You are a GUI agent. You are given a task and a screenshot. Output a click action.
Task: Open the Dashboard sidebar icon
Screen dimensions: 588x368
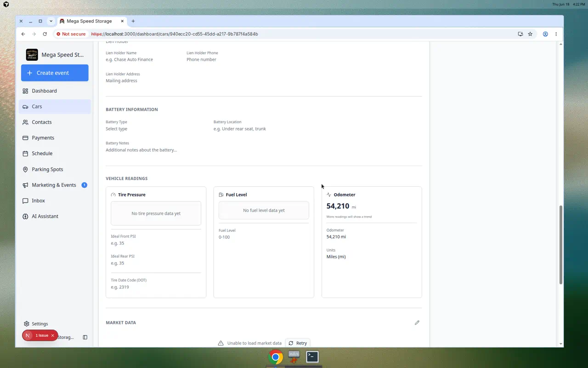click(x=25, y=91)
